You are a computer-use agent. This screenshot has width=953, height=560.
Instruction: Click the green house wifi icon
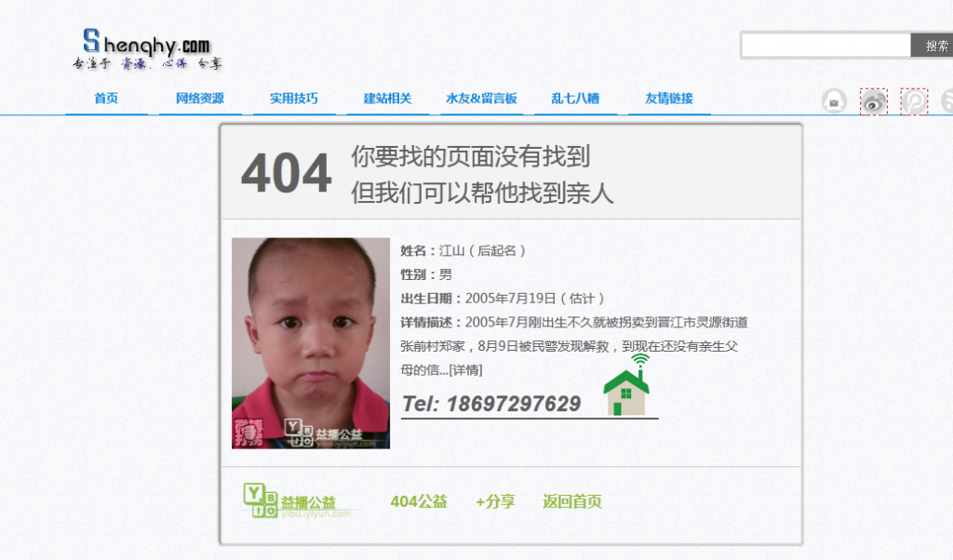[626, 386]
